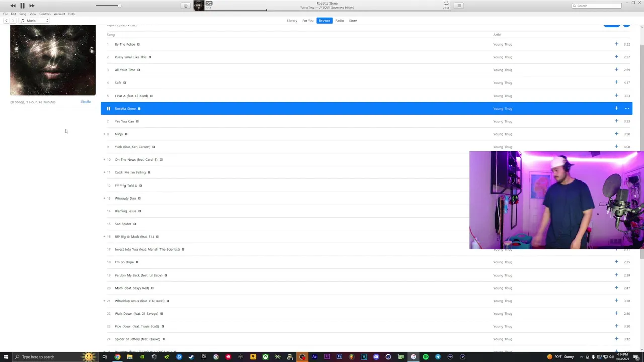Click the now playing album thumbnail in player
644x362 pixels.
point(199,6)
